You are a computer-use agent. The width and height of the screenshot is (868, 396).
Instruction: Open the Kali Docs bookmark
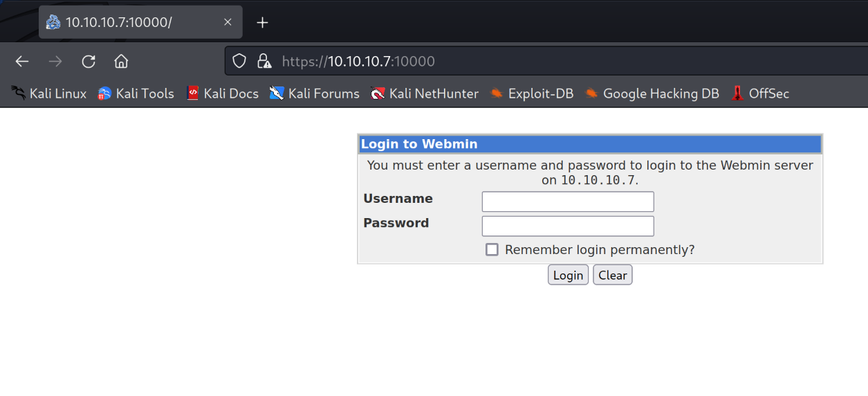223,93
